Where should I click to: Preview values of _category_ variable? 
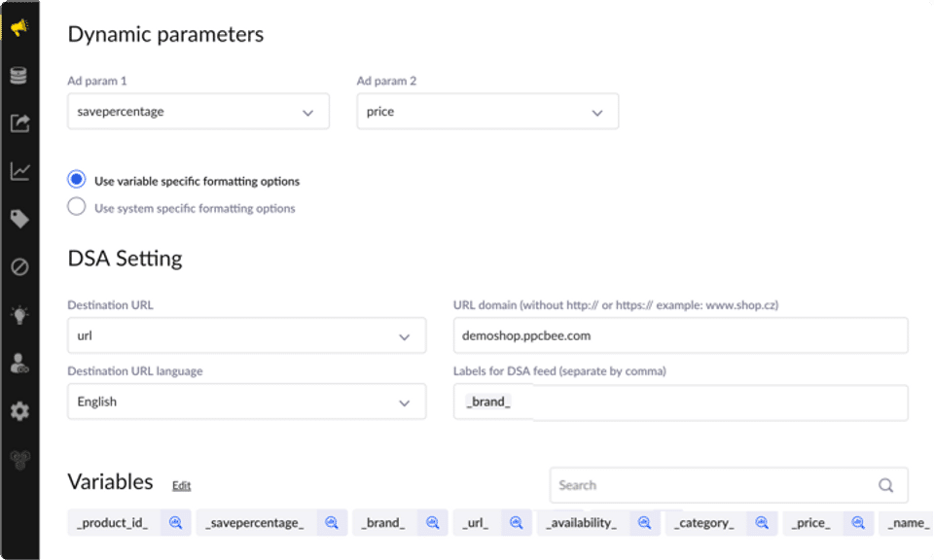coord(762,522)
